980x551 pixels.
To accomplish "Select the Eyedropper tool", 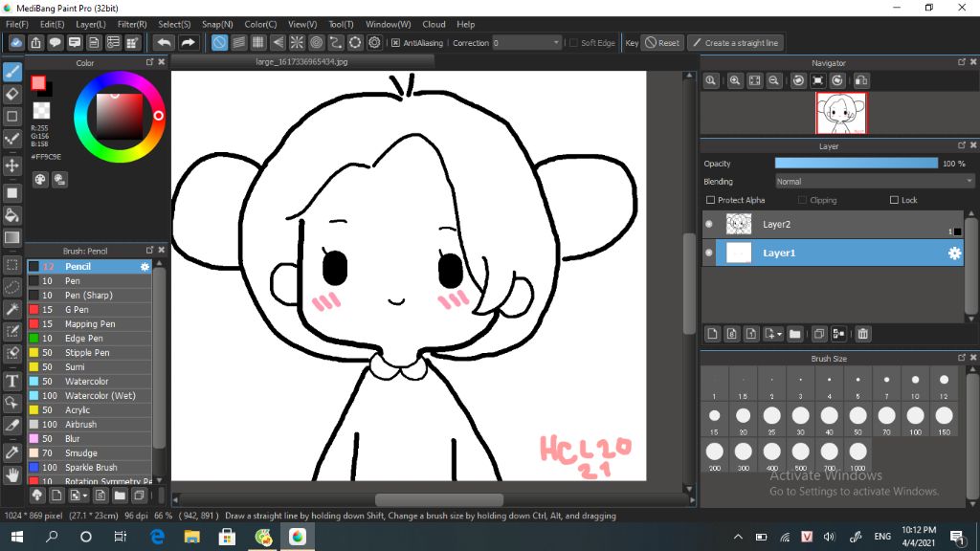I will [x=12, y=452].
